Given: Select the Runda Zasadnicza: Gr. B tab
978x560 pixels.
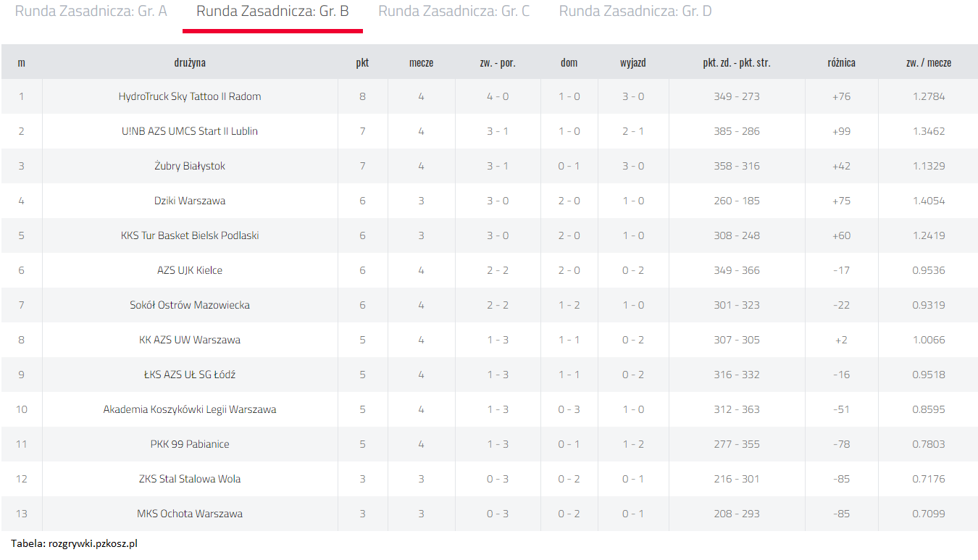Looking at the screenshot, I should click(x=272, y=12).
